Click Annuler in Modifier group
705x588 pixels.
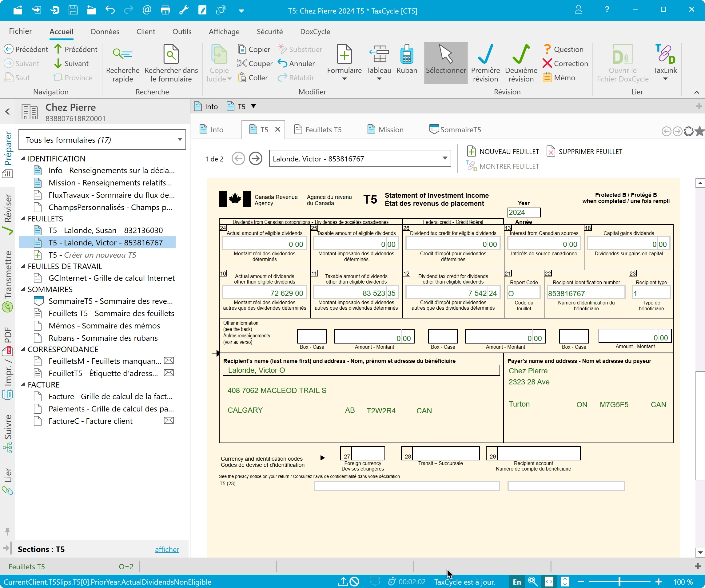(297, 63)
